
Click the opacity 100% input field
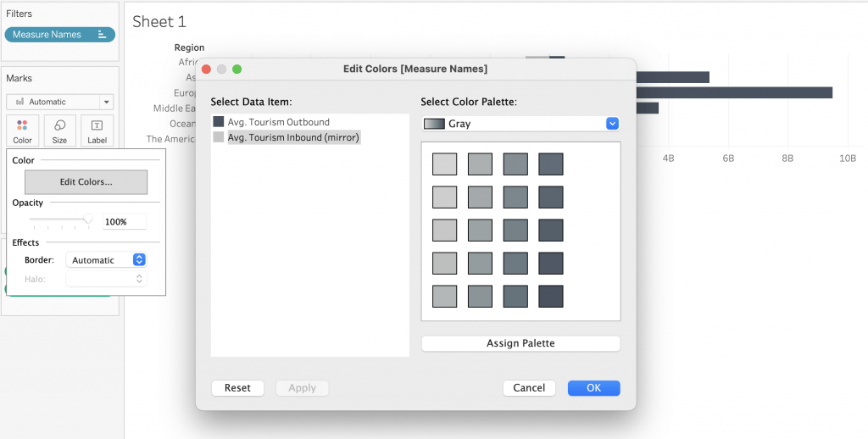(x=124, y=222)
